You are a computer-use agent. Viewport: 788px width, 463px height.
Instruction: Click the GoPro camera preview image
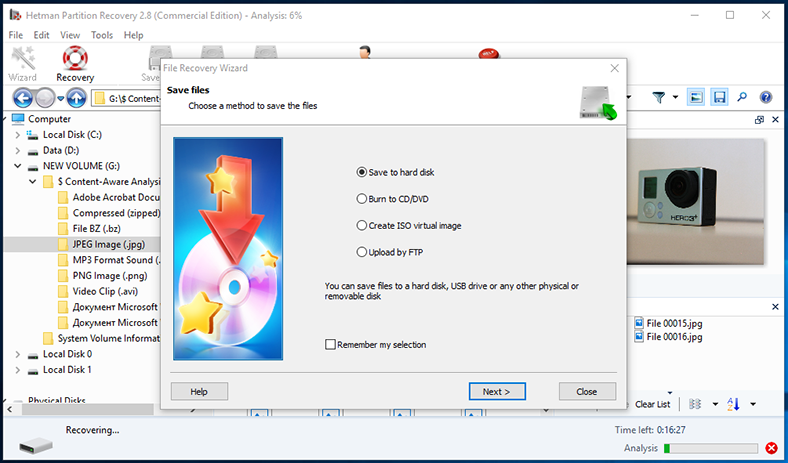[x=696, y=201]
